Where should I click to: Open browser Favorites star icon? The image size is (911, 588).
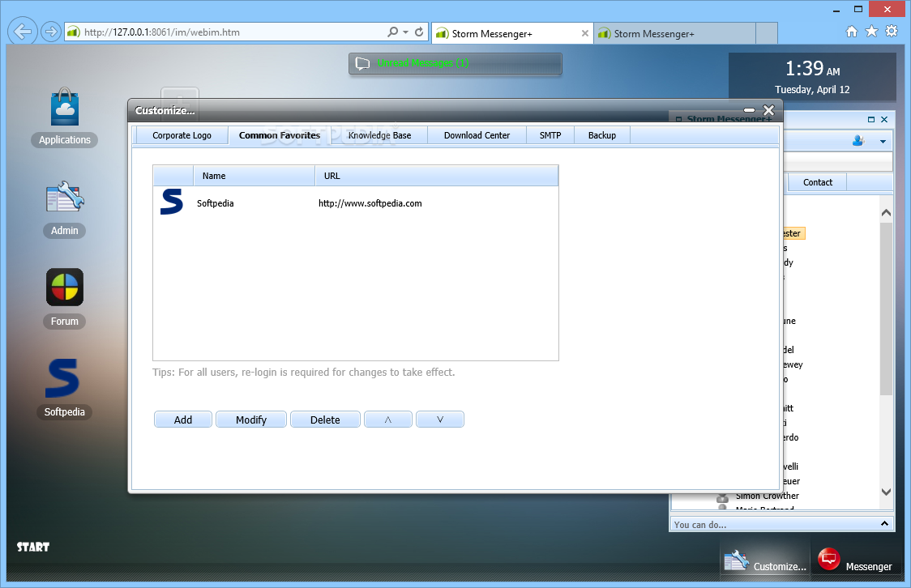pos(871,32)
